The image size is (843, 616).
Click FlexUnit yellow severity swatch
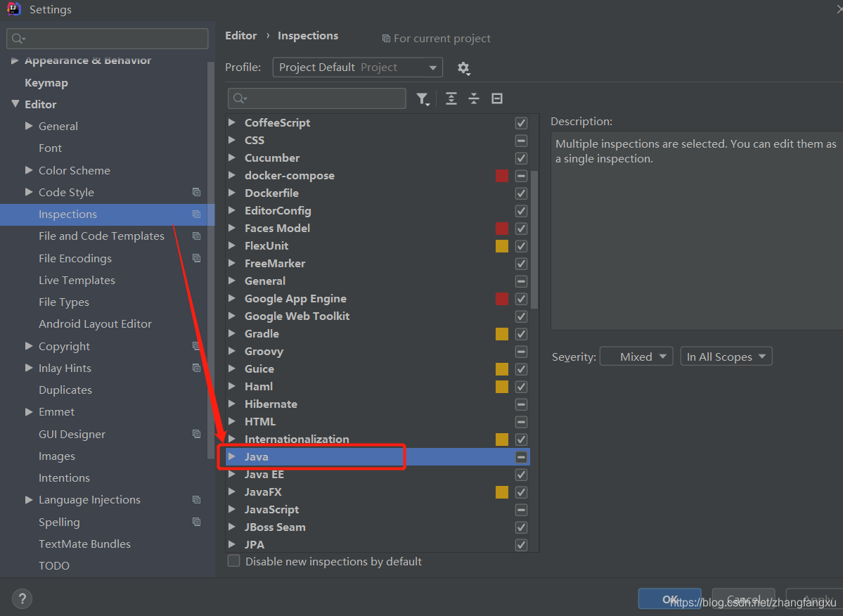pos(501,246)
